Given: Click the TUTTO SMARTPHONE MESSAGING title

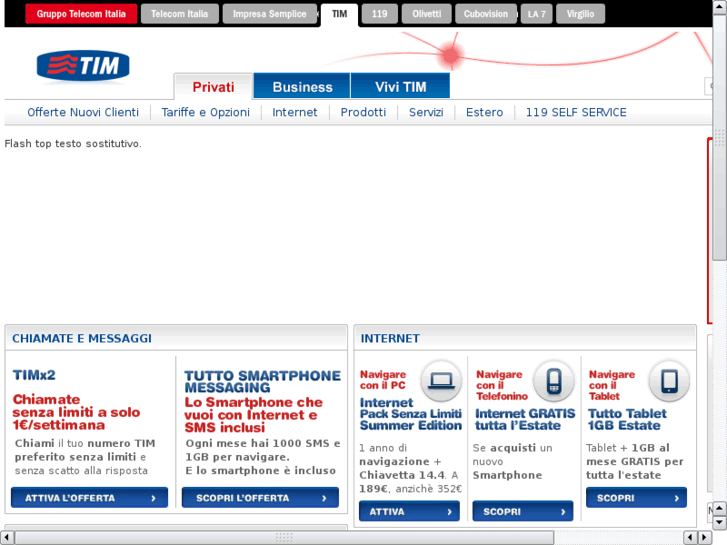Looking at the screenshot, I should [262, 381].
